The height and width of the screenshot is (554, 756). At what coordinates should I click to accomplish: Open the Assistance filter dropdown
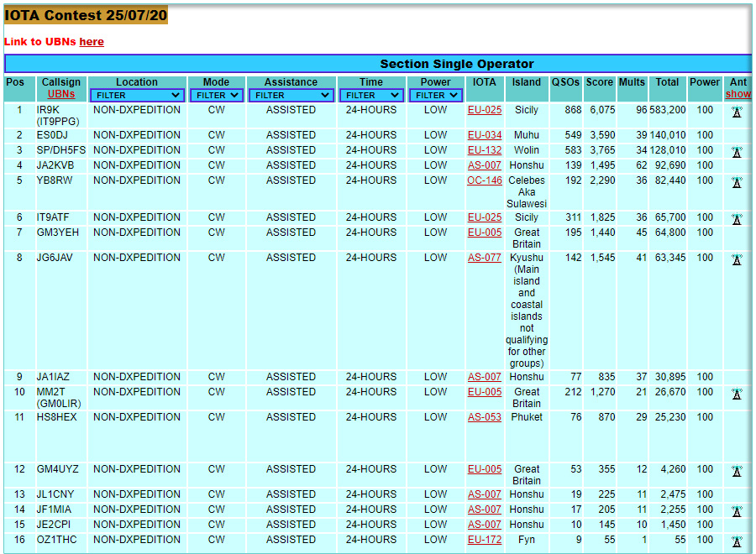291,96
